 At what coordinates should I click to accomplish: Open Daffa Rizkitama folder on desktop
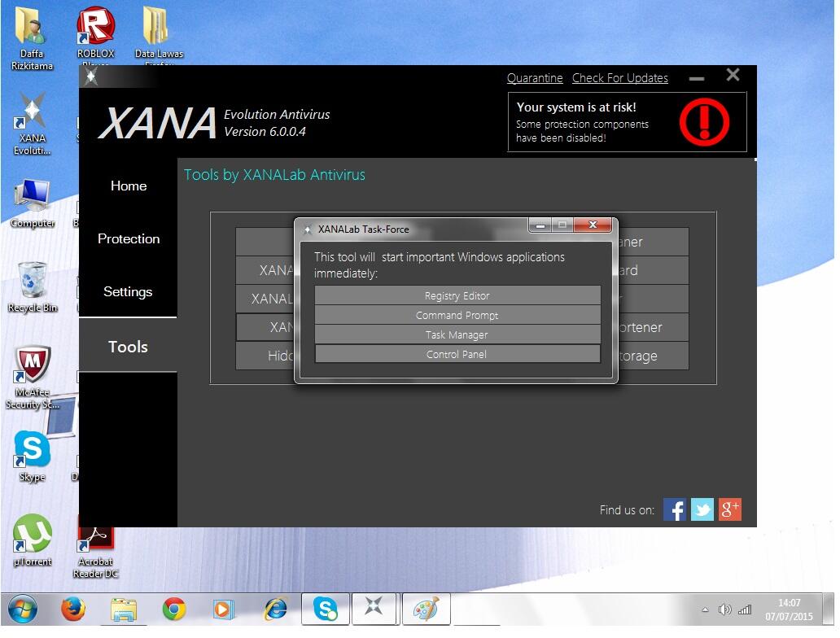pyautogui.click(x=32, y=37)
